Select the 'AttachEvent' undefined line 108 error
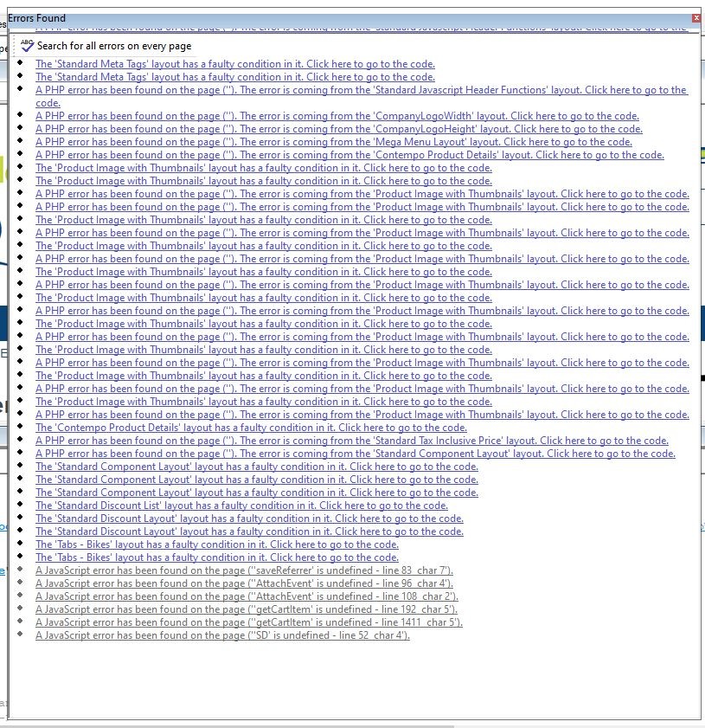705x728 pixels. pos(247,596)
